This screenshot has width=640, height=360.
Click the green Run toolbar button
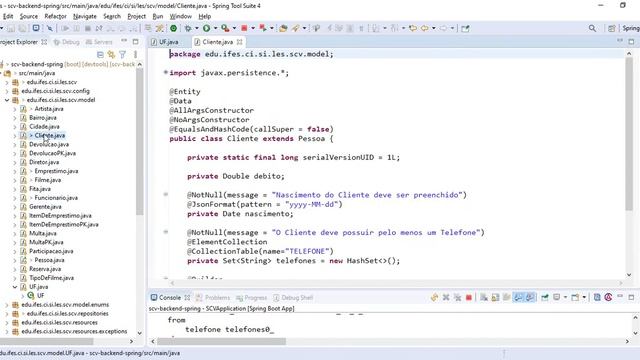207,28
